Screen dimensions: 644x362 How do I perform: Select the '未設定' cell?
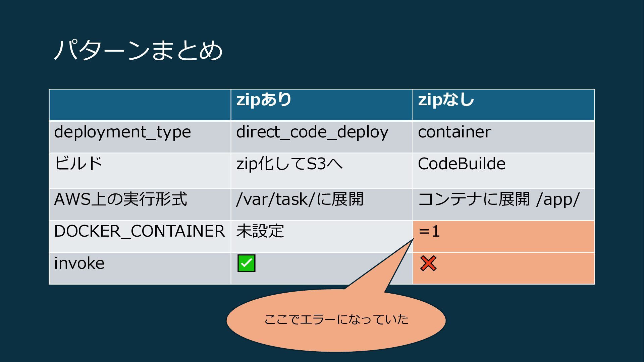[x=260, y=231]
